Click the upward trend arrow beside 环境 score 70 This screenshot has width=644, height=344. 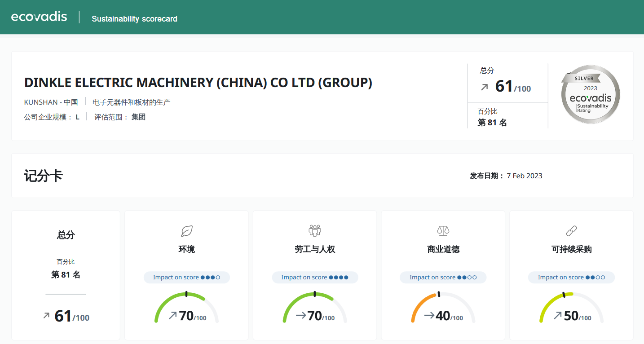(x=172, y=316)
